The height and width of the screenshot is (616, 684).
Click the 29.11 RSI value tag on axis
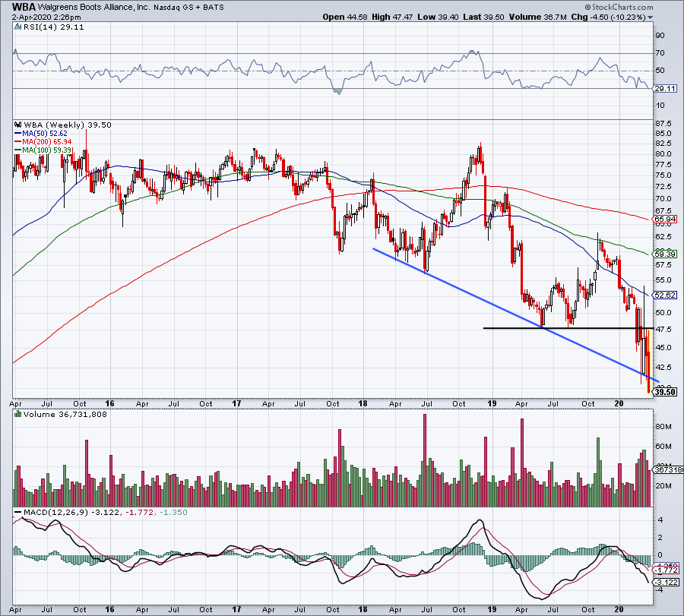point(665,89)
